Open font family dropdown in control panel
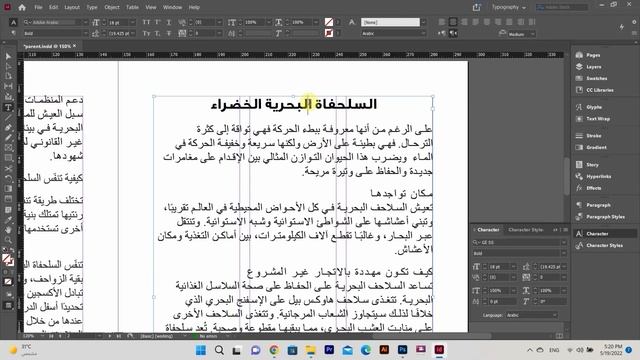 85,22
